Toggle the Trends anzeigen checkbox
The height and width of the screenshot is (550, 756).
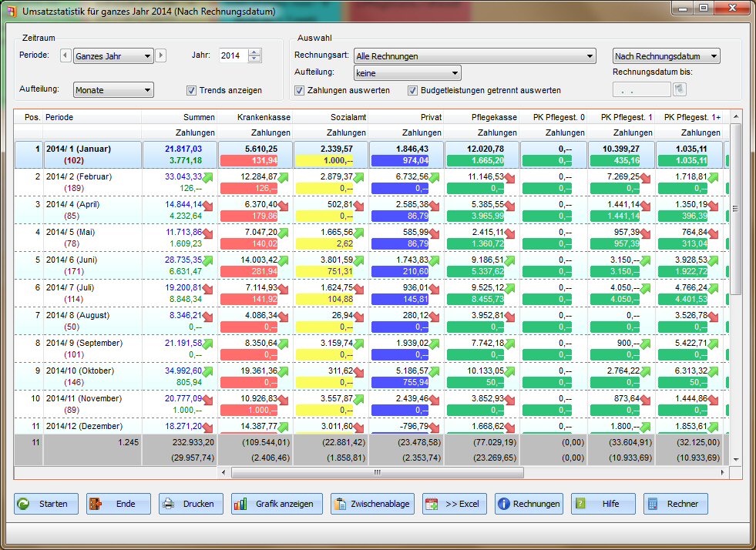(x=192, y=90)
